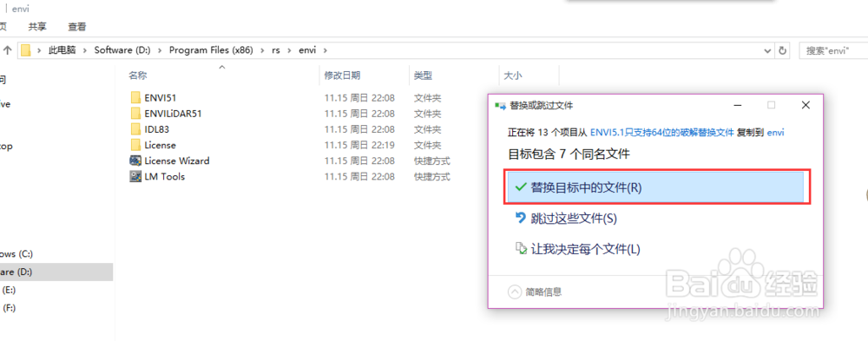Viewport: 868px width, 341px height.
Task: Select Software (D:) drive in navigation pane
Action: (x=56, y=272)
